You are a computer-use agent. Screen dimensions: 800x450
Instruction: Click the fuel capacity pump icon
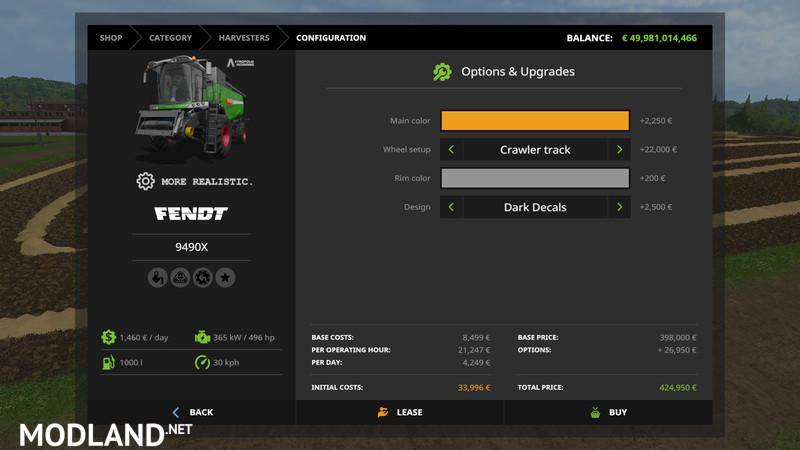click(x=108, y=362)
